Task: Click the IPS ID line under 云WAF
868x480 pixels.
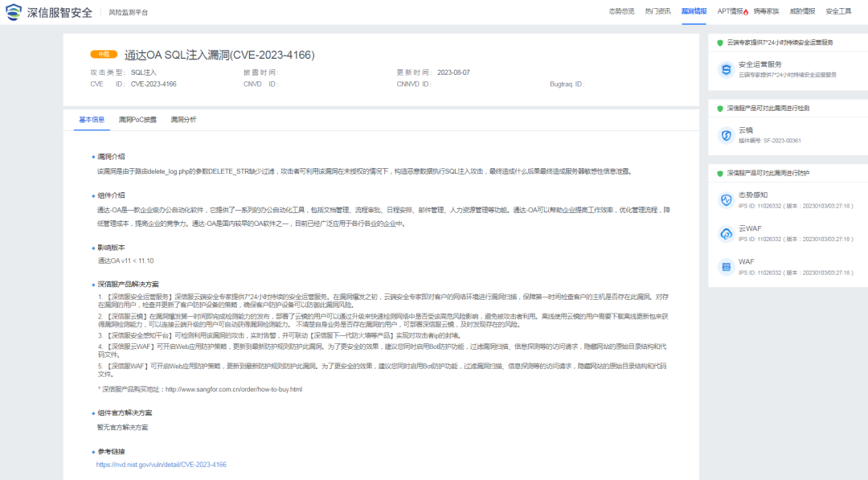Action: click(796, 239)
